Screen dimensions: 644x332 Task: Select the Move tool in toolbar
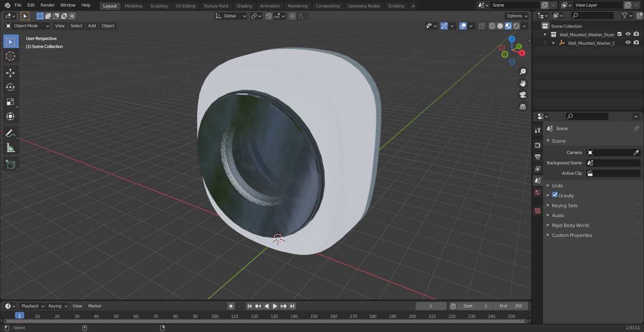click(x=10, y=73)
